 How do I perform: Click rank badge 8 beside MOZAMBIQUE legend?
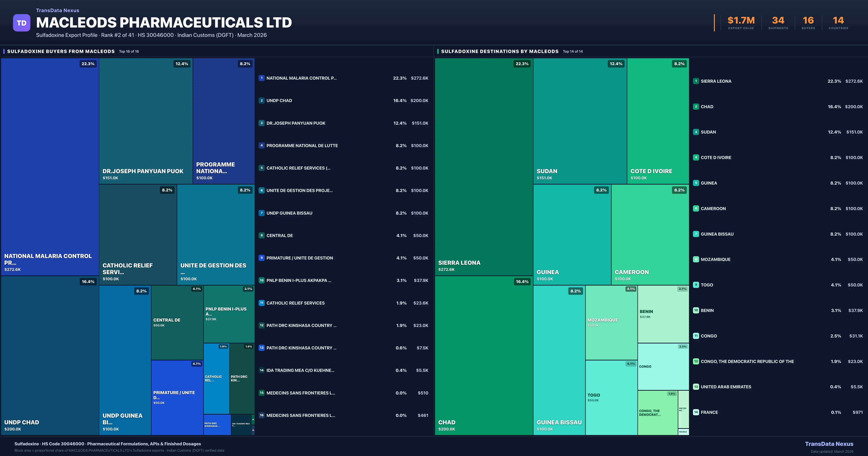696,259
